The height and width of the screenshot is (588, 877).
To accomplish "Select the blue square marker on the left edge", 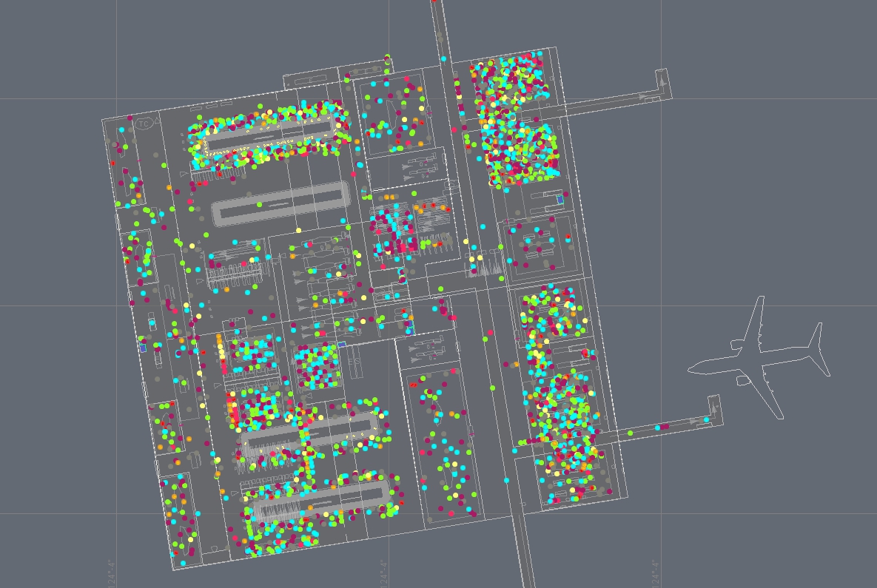I will [144, 346].
